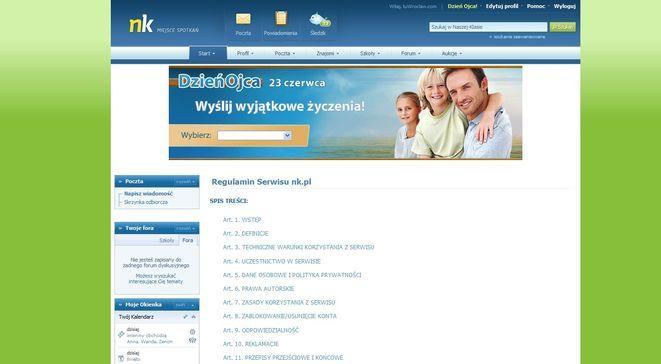The image size is (661, 364).
Task: Click the Regulamin Serwisu nk.pl heading
Action: click(x=261, y=182)
